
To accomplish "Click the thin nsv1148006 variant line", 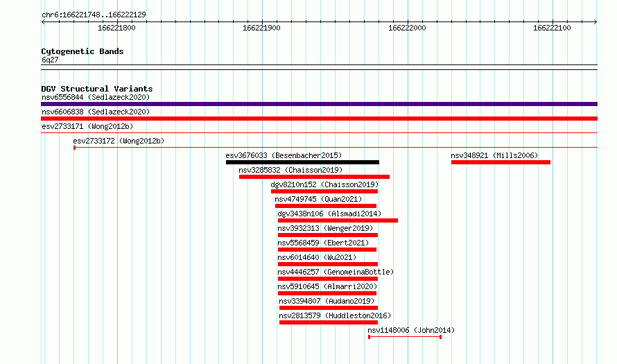I will click(405, 337).
